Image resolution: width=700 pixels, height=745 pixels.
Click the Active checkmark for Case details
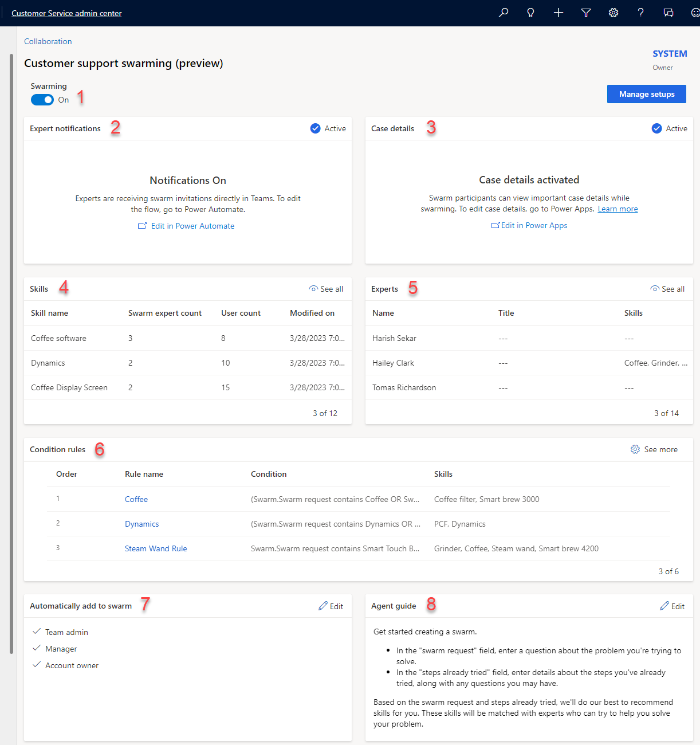[657, 128]
